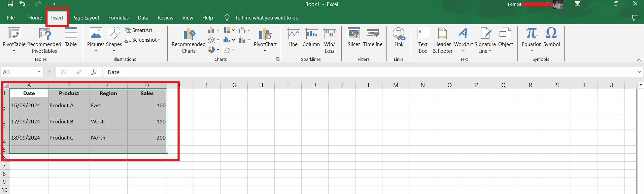This screenshot has height=194, width=644.
Task: Open Recommended PivotTables
Action: coord(44,40)
